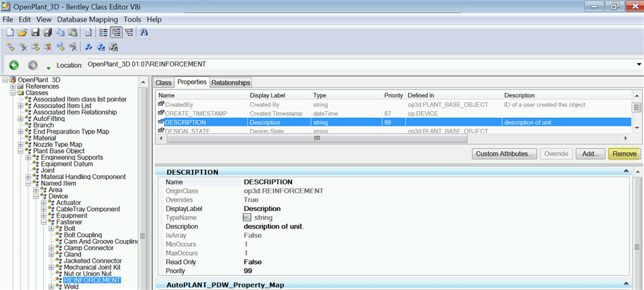Open the File menu

(x=8, y=19)
